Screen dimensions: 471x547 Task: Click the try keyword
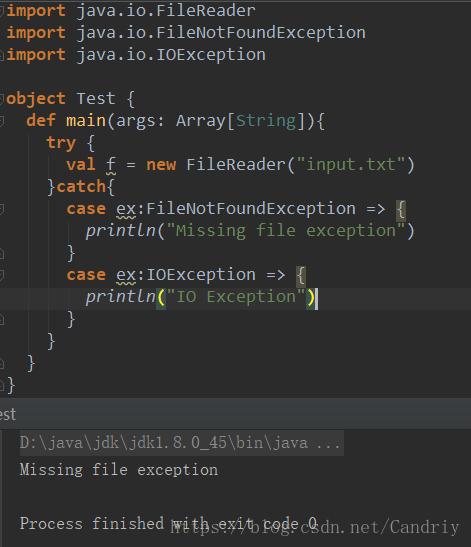[61, 143]
